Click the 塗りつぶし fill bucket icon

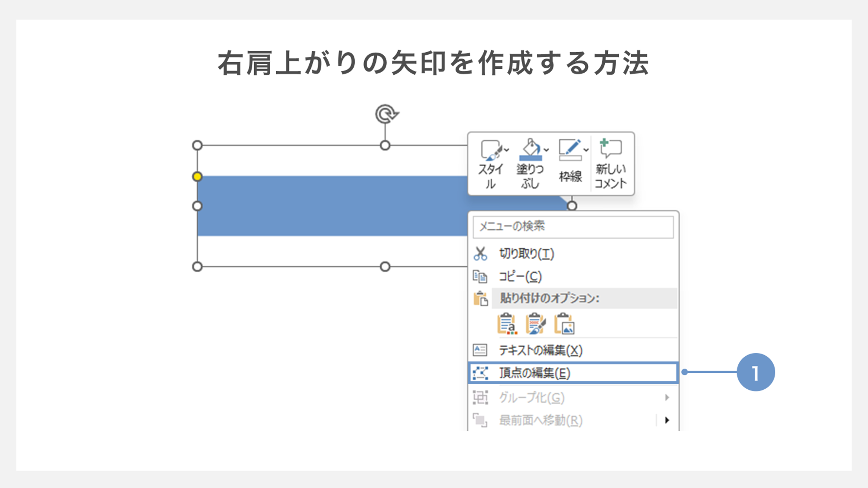point(530,150)
